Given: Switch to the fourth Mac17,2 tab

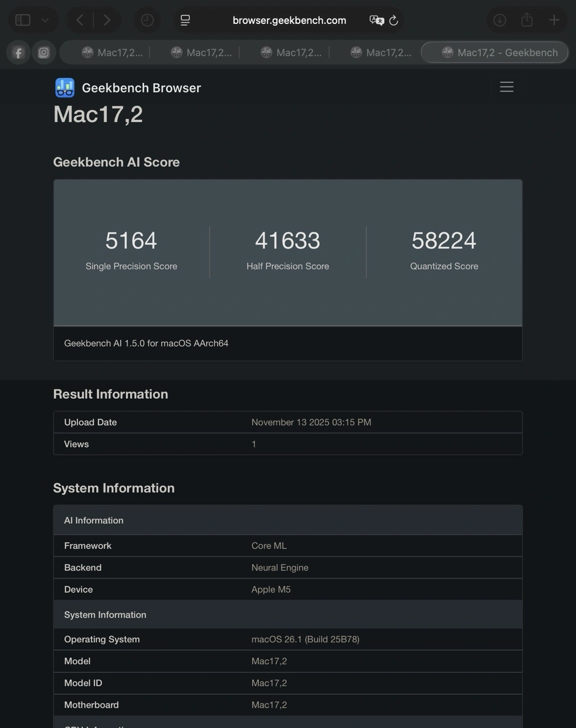Looking at the screenshot, I should tap(381, 53).
